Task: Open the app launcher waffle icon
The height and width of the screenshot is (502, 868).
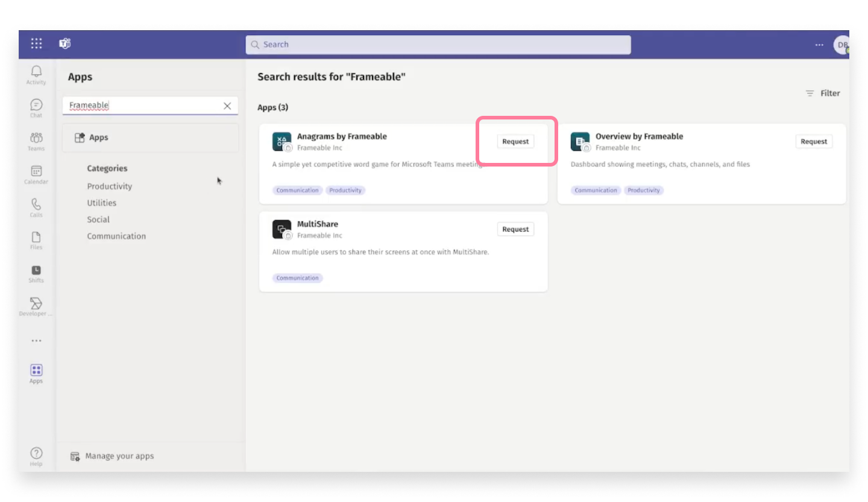Action: (37, 43)
